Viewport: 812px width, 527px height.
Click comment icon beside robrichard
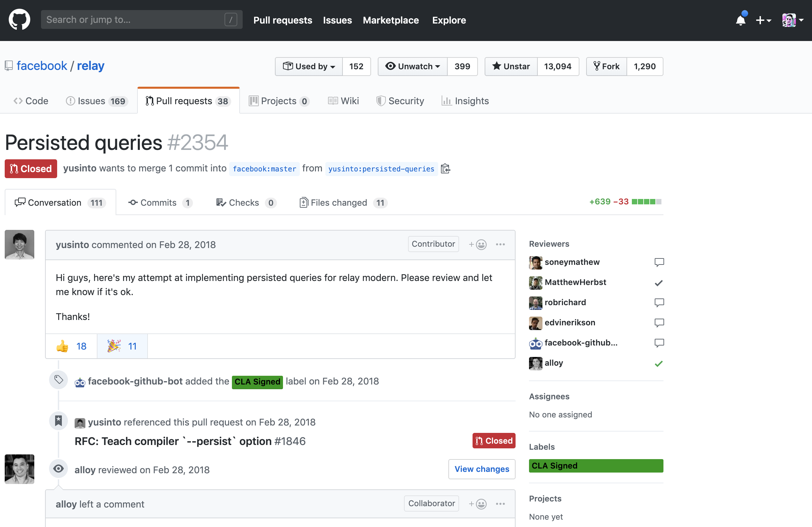pos(659,302)
